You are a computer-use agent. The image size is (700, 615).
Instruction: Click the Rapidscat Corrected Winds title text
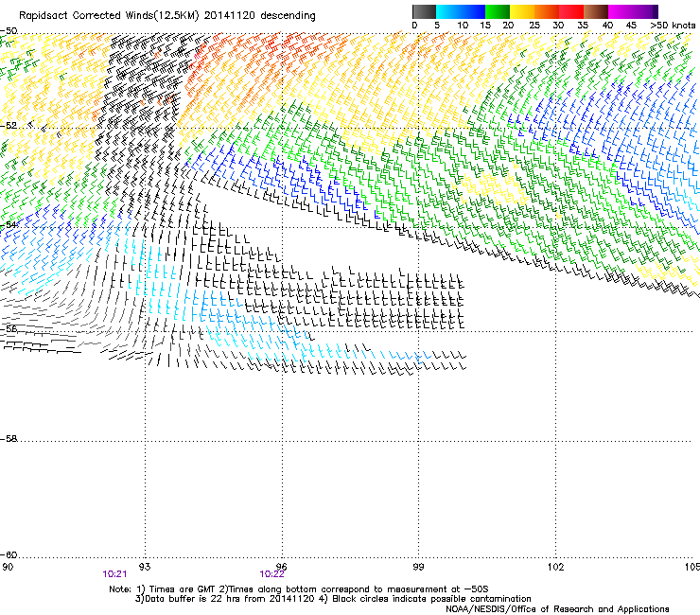[x=167, y=16]
